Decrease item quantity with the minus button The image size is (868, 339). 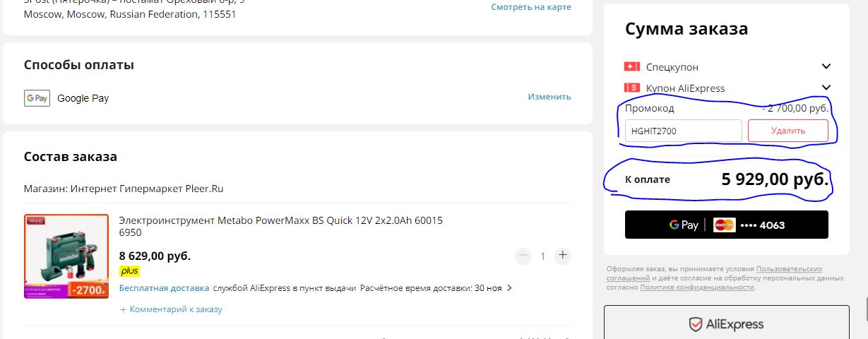click(523, 256)
